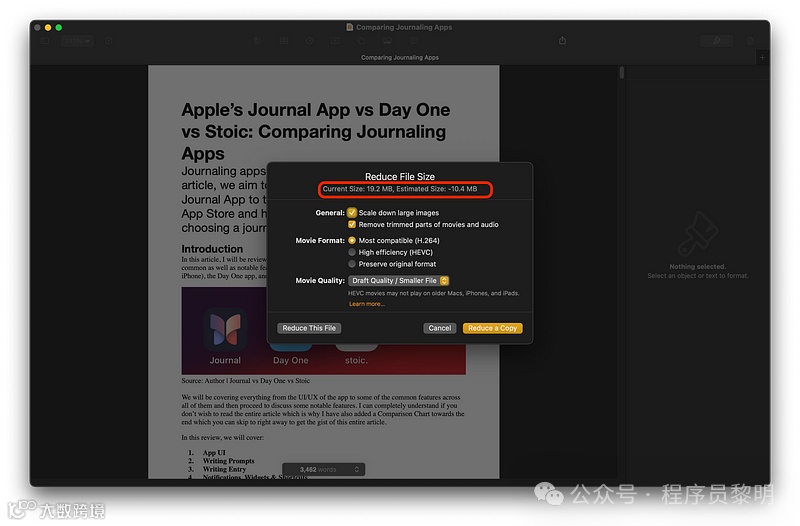The height and width of the screenshot is (526, 800).
Task: Click the Writing Prompts list item
Action: pos(228,461)
